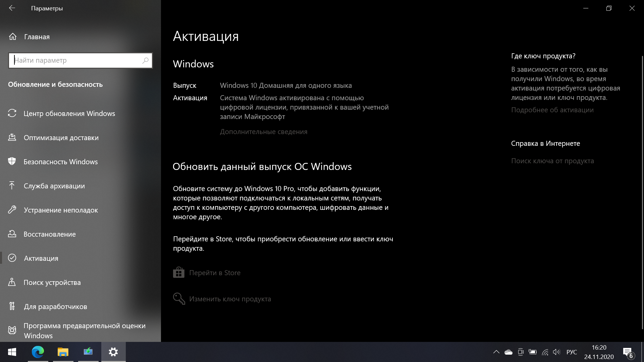The image size is (644, 362).
Task: Open the Главная home page
Action: click(x=37, y=37)
